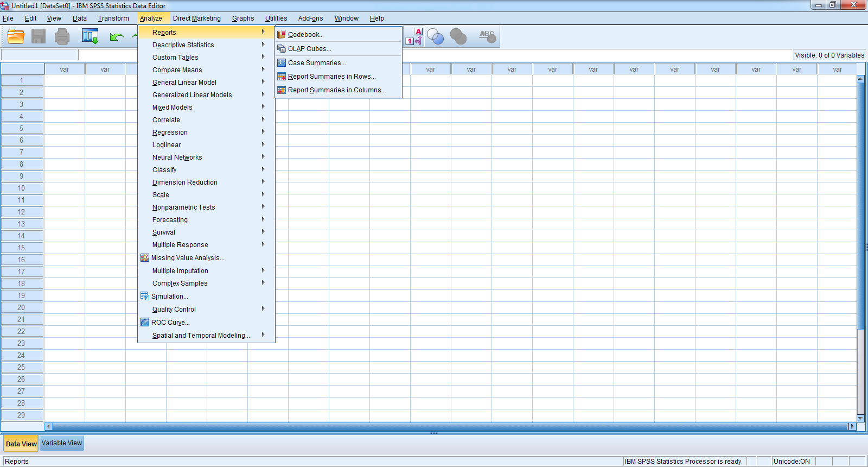Expand the Correlate submenu
868x467 pixels.
[x=206, y=120]
